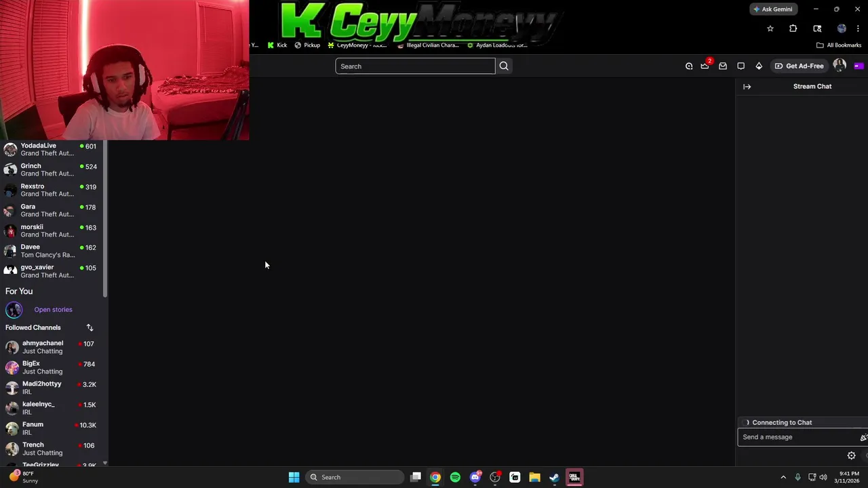
Task: Open ahmyachanel followed channel
Action: pyautogui.click(x=52, y=347)
